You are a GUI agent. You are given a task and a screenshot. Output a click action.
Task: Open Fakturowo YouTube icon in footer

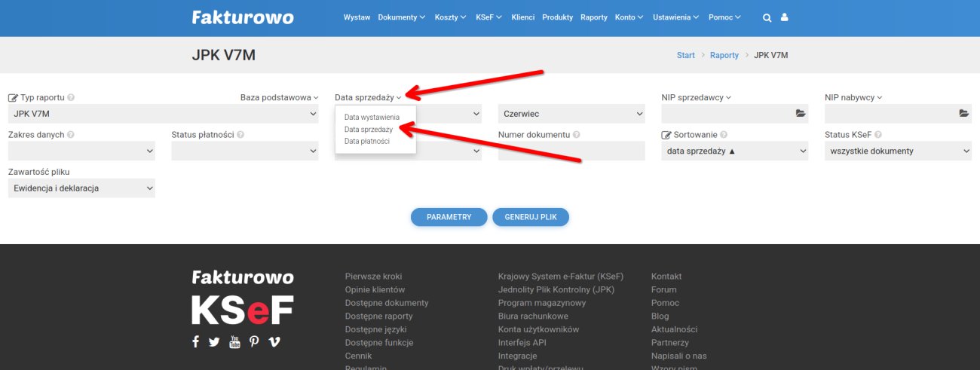tap(234, 341)
